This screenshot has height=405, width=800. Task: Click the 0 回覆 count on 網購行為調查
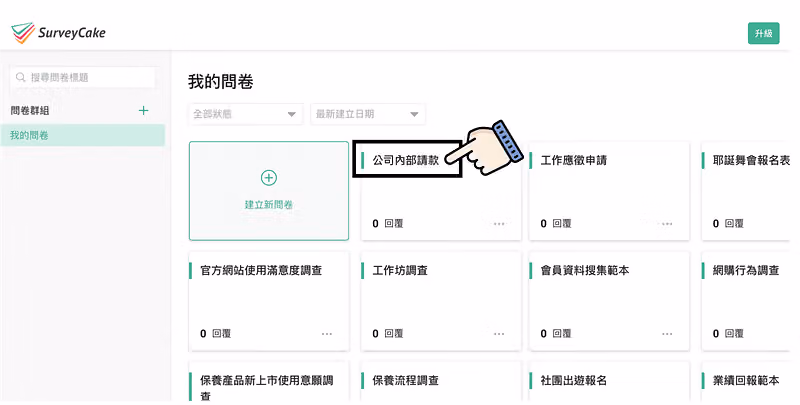pyautogui.click(x=728, y=334)
